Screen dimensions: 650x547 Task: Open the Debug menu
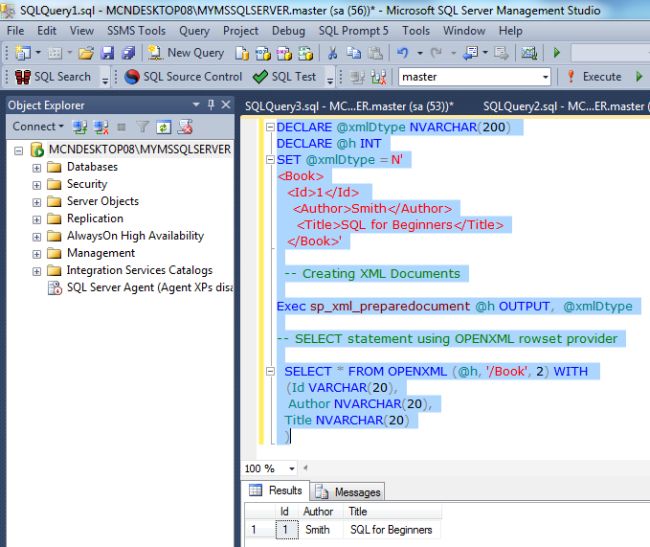(x=288, y=31)
